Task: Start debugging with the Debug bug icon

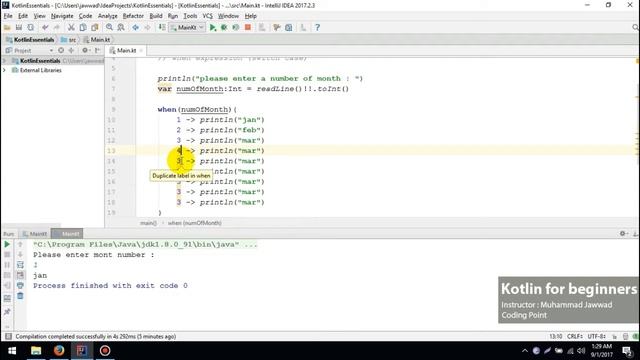Action: coord(224,27)
